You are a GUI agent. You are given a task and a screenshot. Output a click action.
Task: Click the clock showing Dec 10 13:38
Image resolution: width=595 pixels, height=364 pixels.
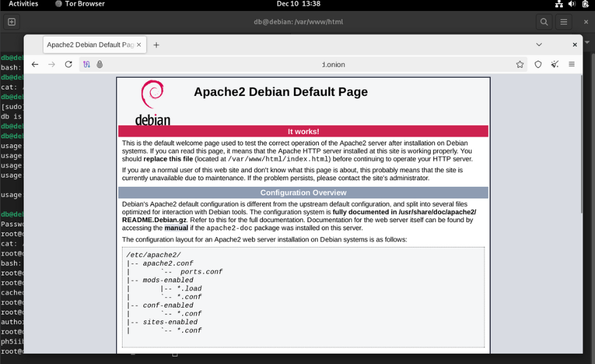(x=298, y=4)
